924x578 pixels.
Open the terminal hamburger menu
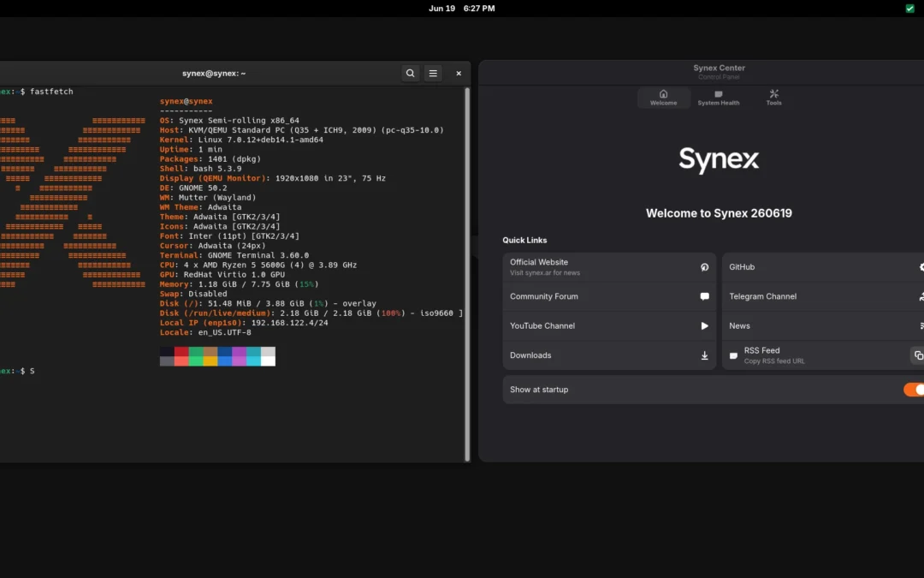pos(433,73)
